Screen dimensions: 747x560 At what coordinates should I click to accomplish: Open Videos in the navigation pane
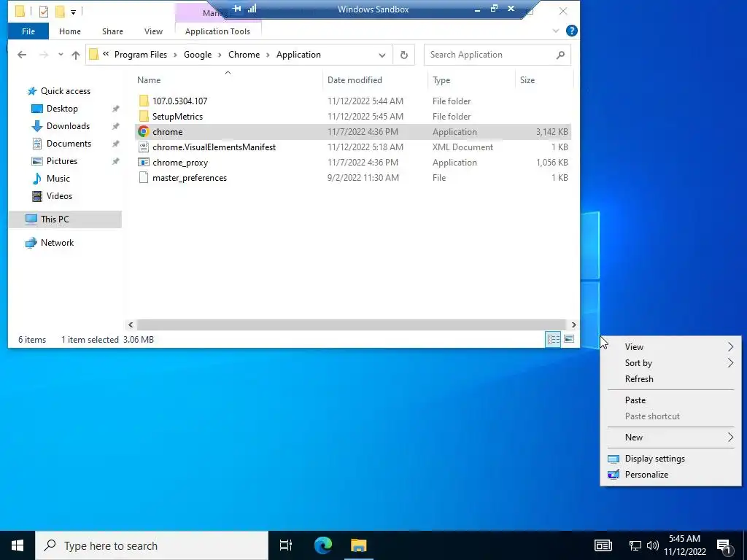59,195
